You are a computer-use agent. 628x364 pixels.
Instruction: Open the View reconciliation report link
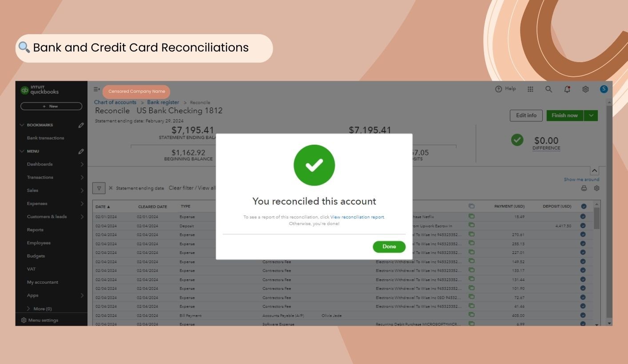point(357,217)
